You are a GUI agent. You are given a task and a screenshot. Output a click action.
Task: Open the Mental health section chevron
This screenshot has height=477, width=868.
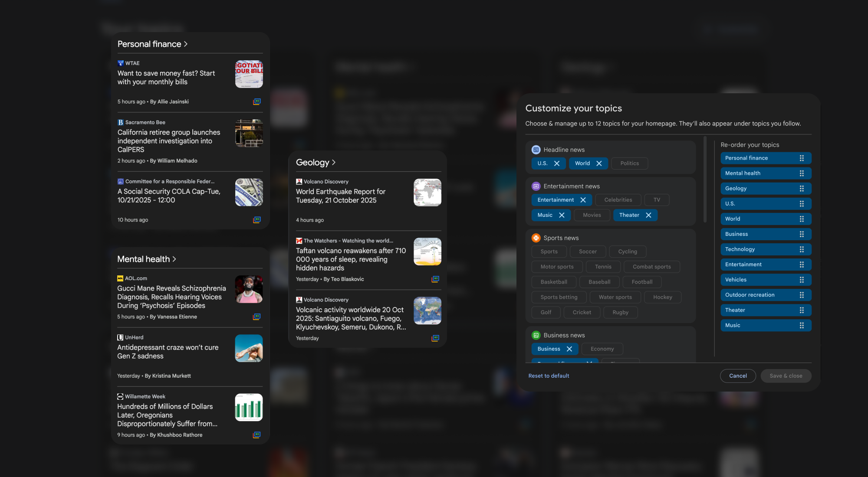(x=174, y=259)
